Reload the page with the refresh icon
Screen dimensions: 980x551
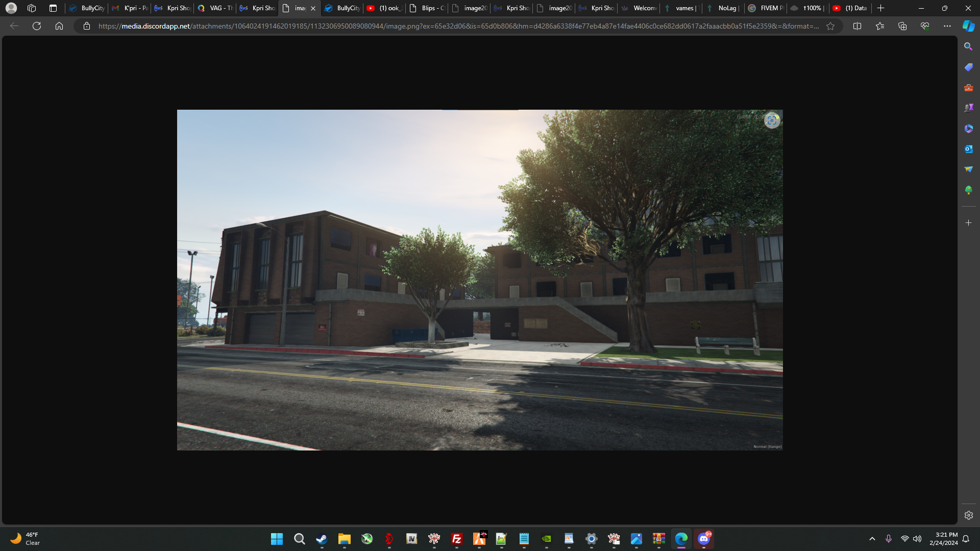click(x=37, y=26)
